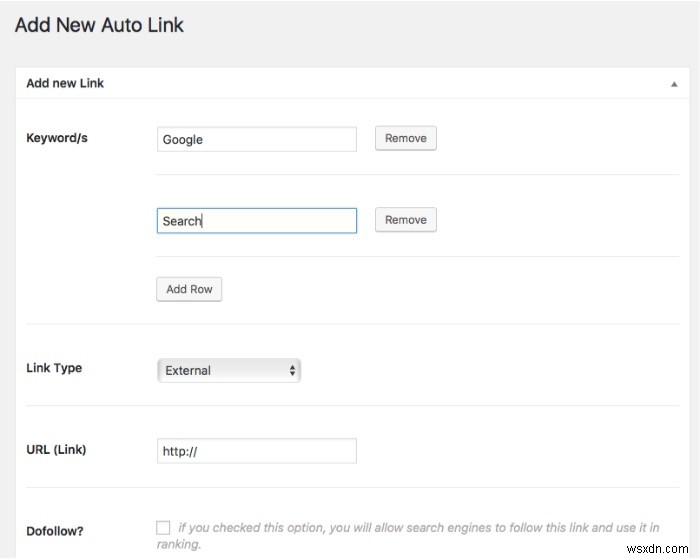
Task: Click the Link Type label
Action: pos(54,368)
